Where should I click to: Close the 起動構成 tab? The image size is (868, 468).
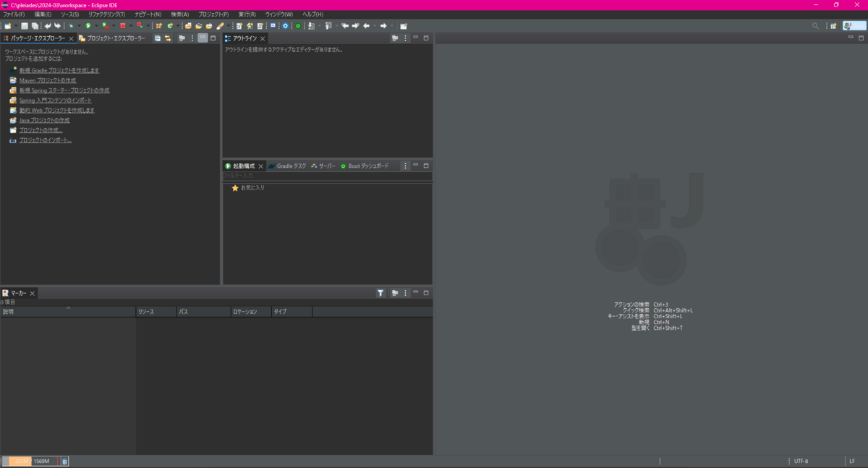coord(260,166)
